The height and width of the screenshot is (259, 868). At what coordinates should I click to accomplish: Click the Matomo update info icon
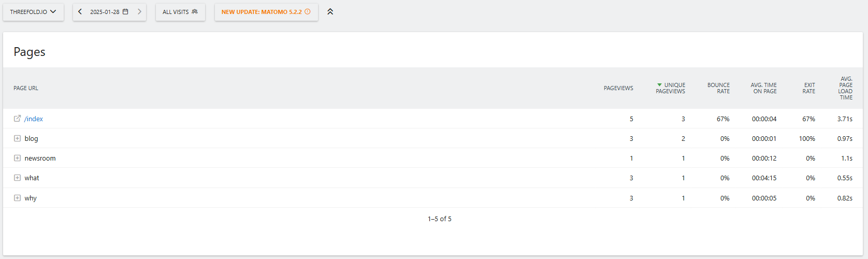(x=308, y=11)
